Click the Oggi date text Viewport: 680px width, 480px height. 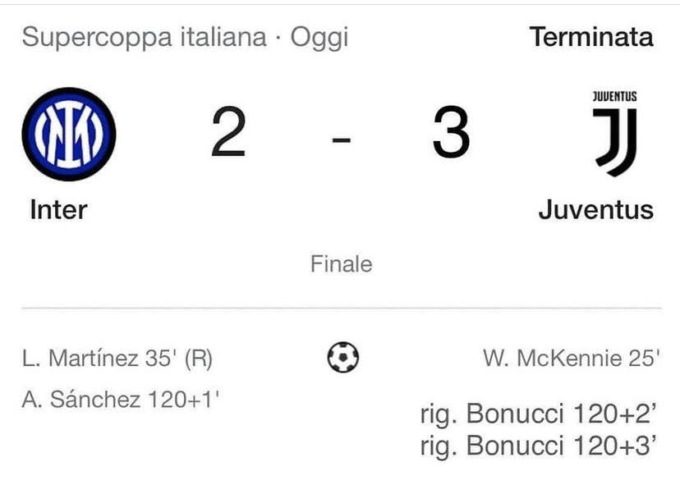coord(319,38)
